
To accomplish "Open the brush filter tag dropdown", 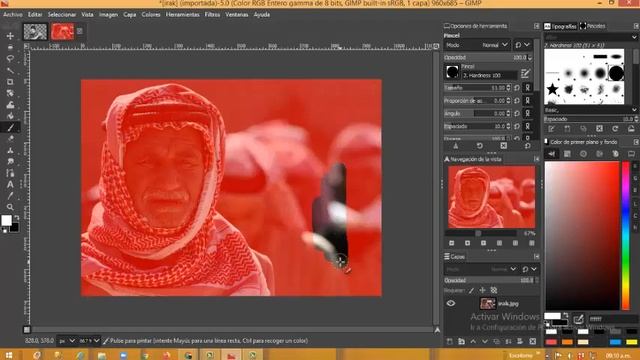I will click(634, 37).
